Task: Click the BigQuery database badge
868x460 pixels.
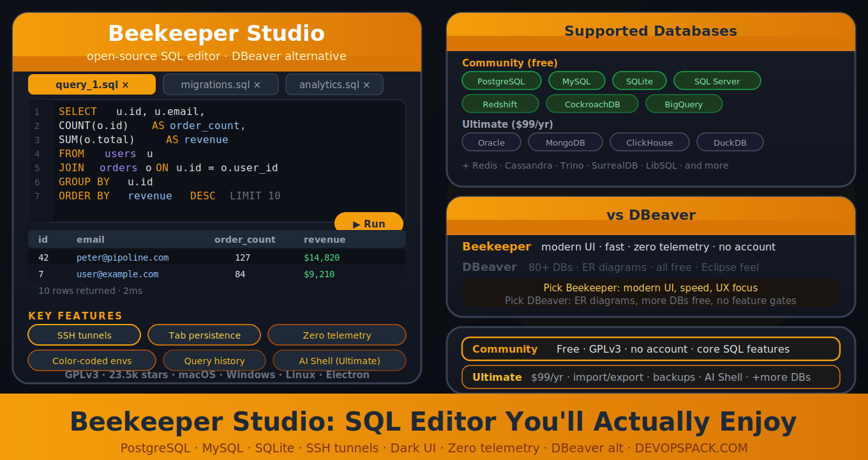Action: (x=684, y=103)
